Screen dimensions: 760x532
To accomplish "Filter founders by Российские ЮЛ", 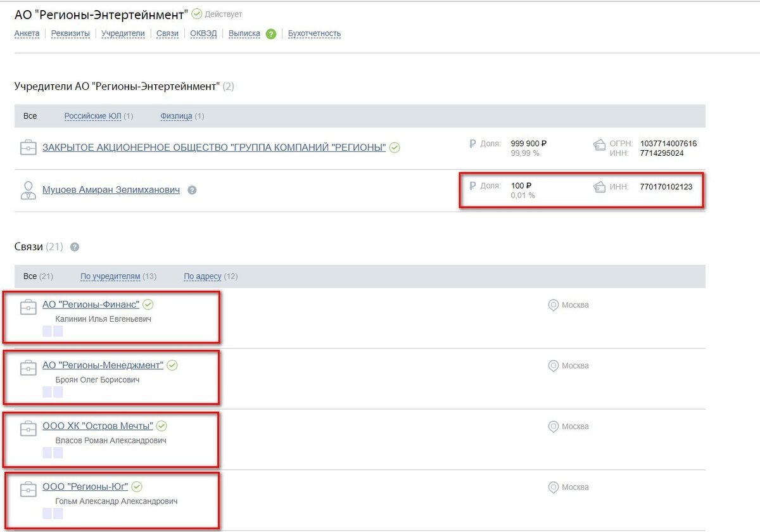I will (92, 116).
